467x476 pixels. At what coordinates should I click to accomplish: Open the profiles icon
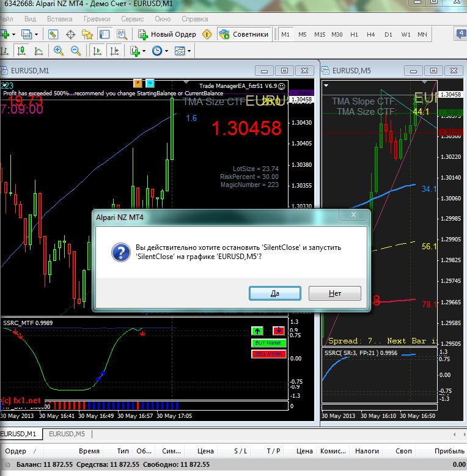tap(26, 34)
